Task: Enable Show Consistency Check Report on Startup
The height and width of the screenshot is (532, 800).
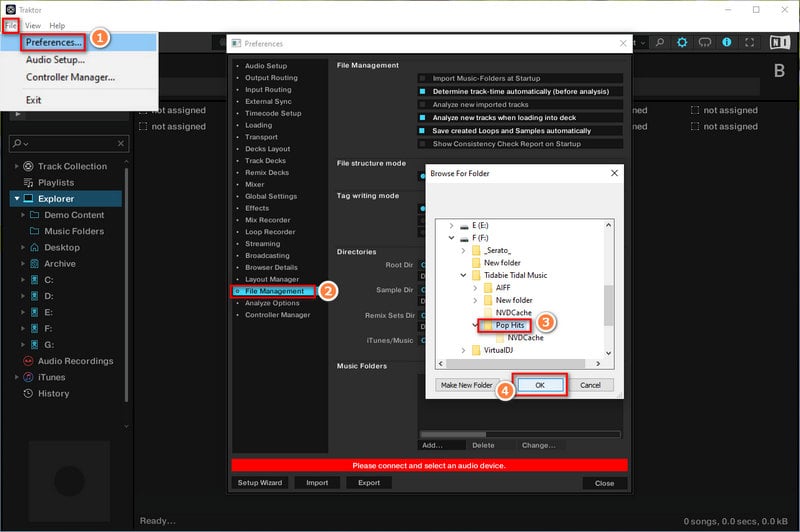Action: [x=422, y=144]
